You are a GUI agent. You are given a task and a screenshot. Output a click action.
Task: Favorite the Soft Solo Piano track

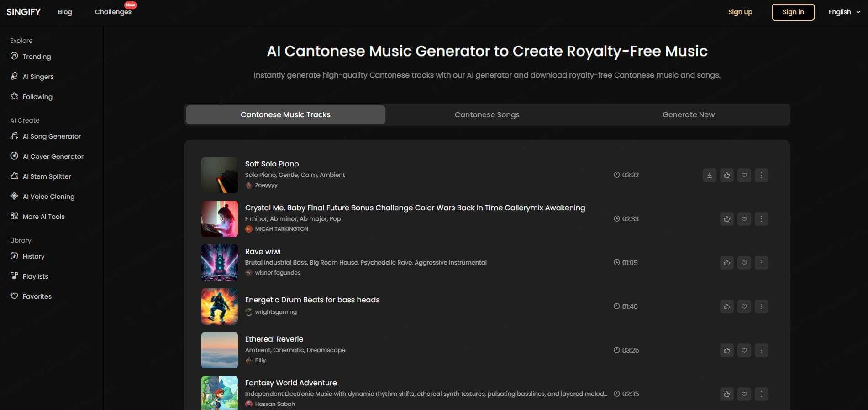(744, 175)
